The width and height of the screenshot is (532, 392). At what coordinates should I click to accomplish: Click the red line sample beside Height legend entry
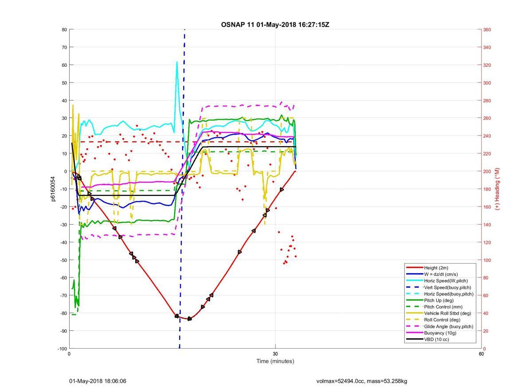(x=414, y=268)
